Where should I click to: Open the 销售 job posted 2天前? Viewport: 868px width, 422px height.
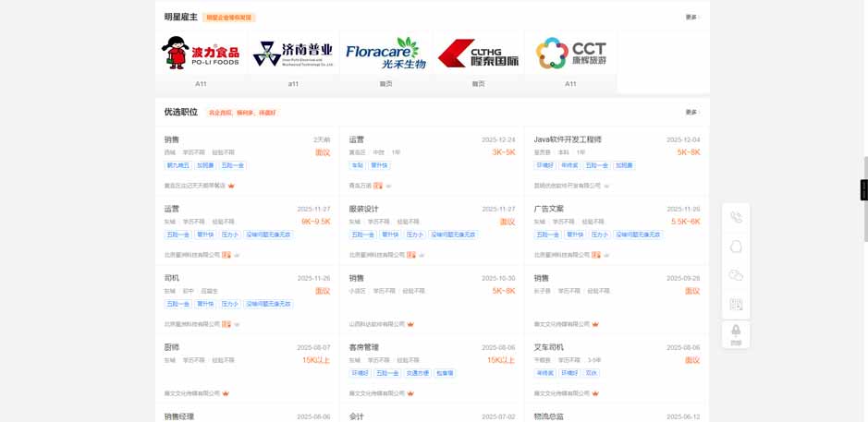coord(172,140)
